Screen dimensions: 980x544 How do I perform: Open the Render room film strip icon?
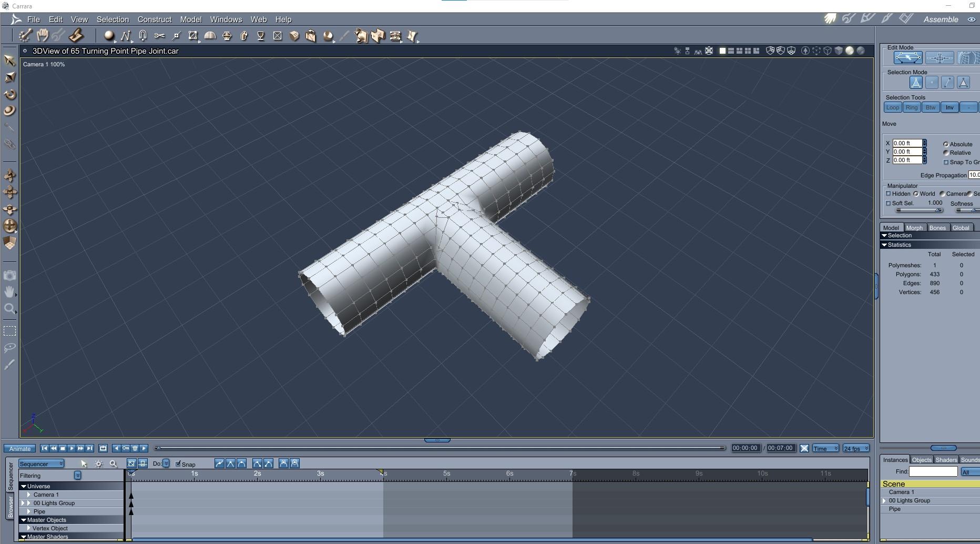tap(906, 18)
